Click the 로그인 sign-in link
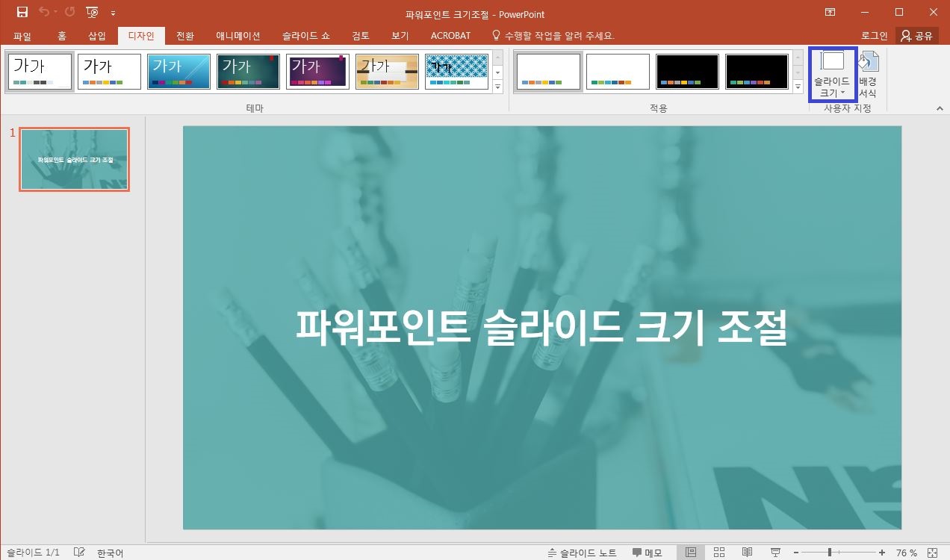Screen dimensions: 950x560 click(875, 35)
